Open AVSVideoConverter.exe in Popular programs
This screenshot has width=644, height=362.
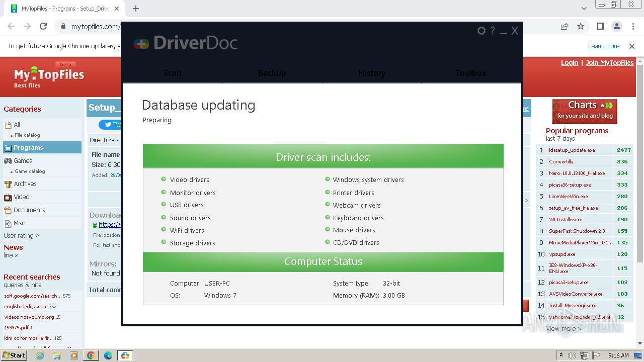point(576,294)
